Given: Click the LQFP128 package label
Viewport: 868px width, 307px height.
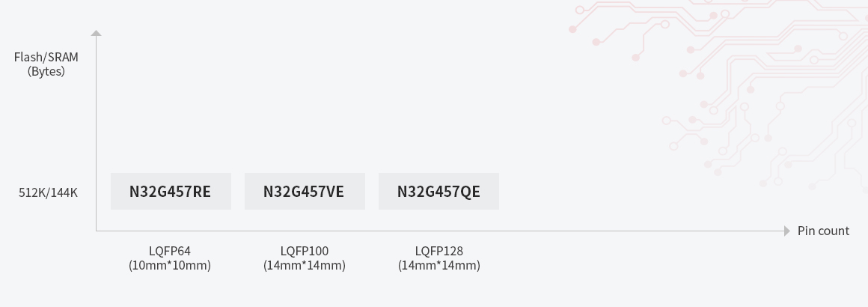Looking at the screenshot, I should [439, 251].
